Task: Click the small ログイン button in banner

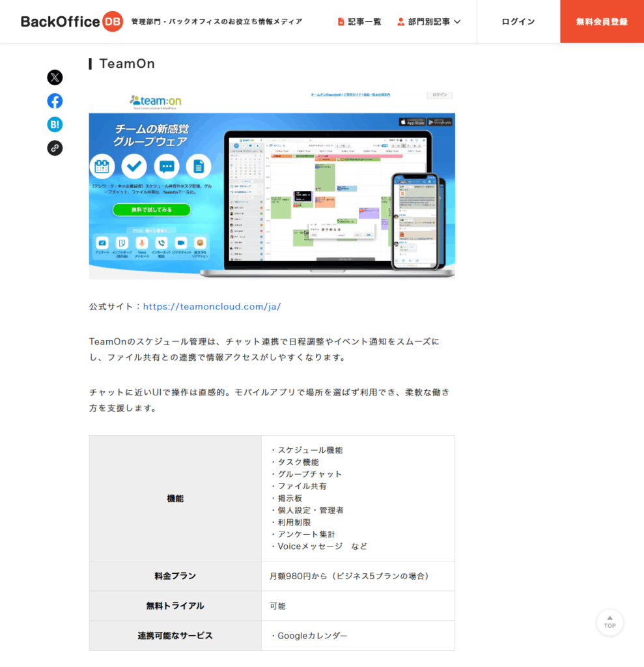Action: 440,95
